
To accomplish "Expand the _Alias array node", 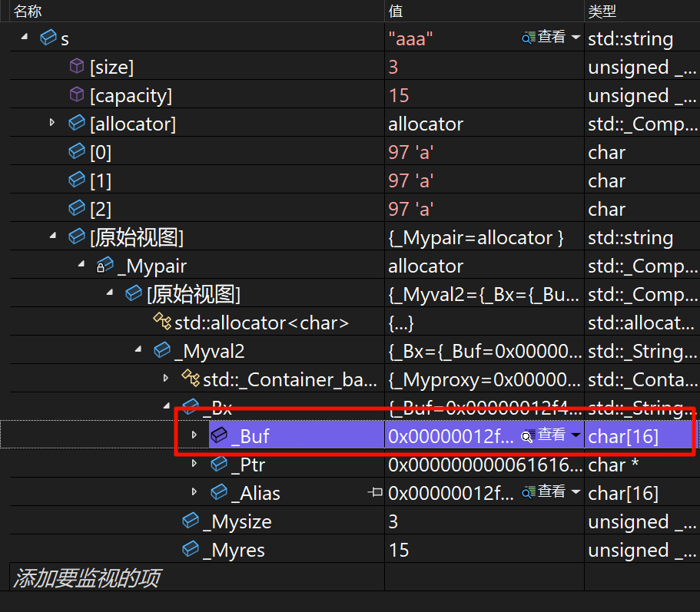I will (194, 491).
